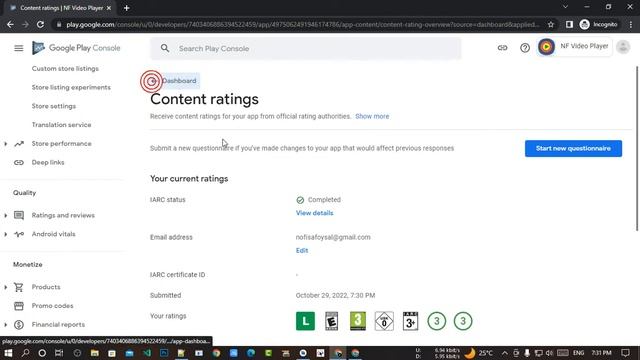Click Start new questionnaire button
The height and width of the screenshot is (360, 640).
(x=573, y=148)
